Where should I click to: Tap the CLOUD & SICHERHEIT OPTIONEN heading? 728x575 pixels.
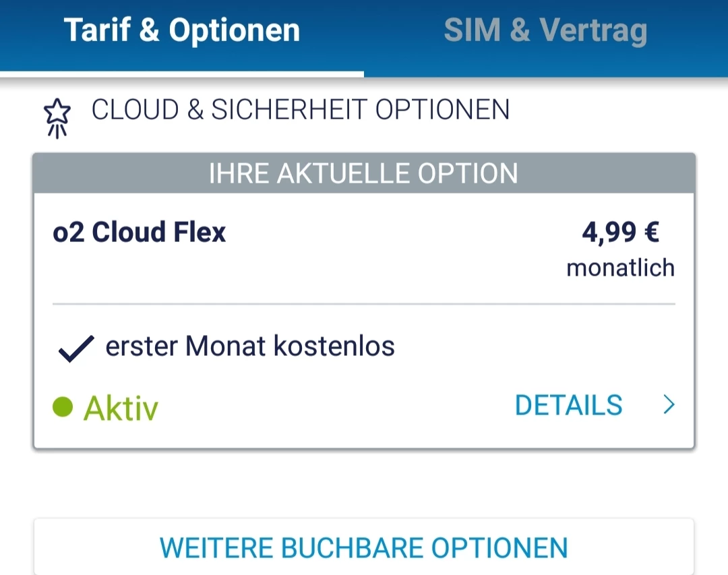pos(301,110)
